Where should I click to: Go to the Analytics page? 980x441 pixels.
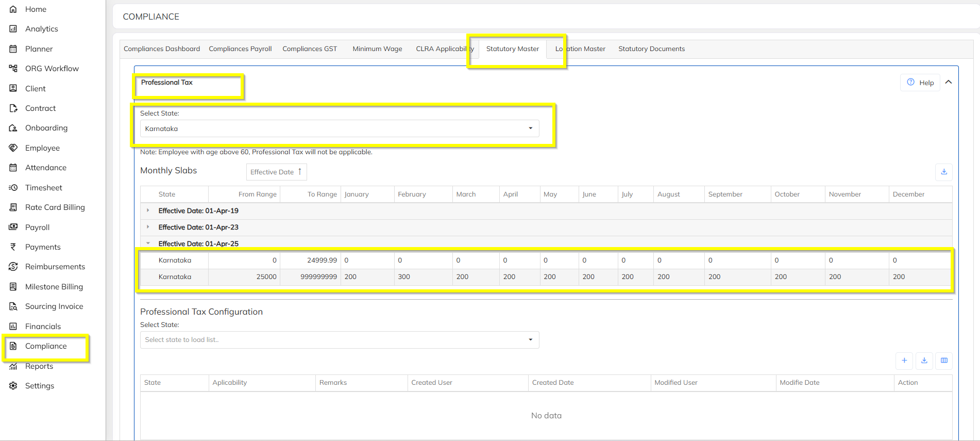tap(42, 29)
